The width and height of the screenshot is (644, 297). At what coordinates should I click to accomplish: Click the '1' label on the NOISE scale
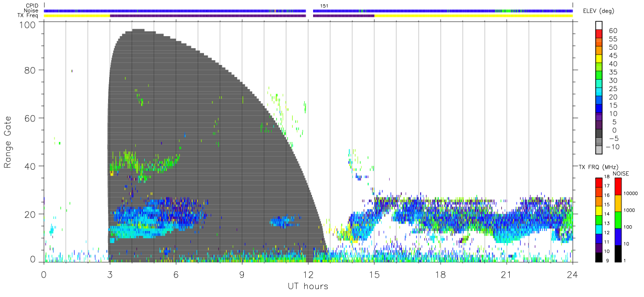point(626,260)
